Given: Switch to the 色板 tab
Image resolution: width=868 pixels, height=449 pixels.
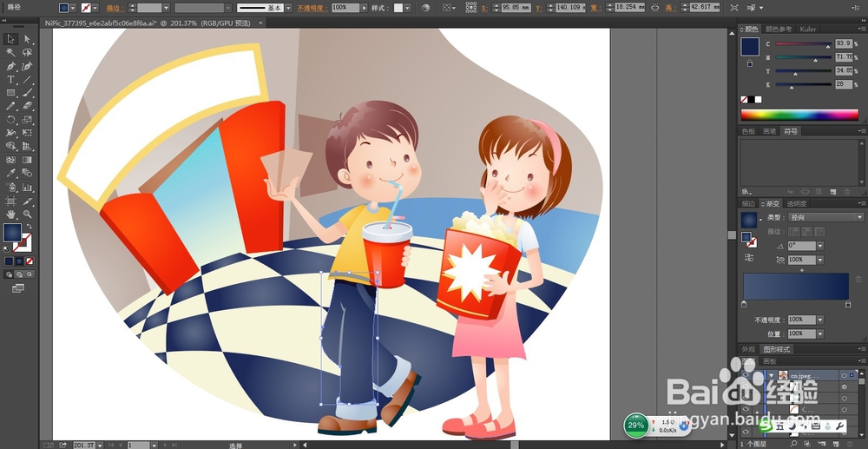Looking at the screenshot, I should click(x=748, y=131).
